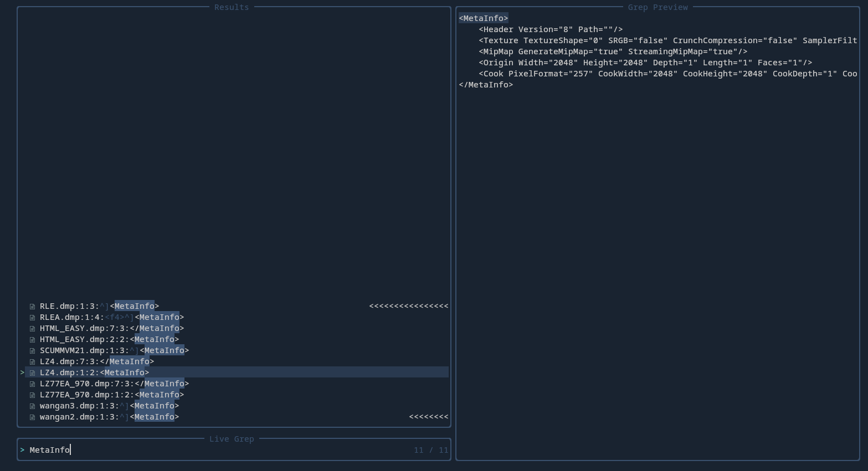This screenshot has height=471, width=868.
Task: Click file icon beside wangan2.dmp:1:3 result
Action: click(x=33, y=417)
